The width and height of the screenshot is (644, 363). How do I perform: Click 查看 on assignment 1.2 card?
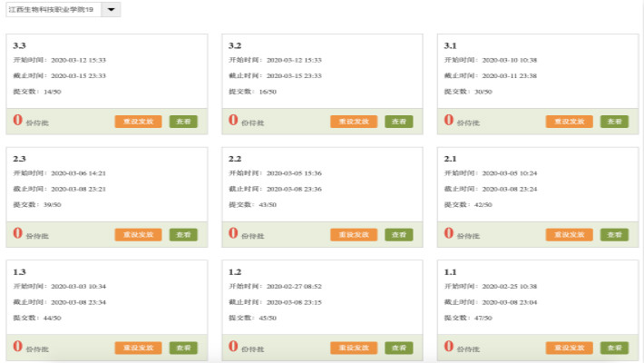398,348
